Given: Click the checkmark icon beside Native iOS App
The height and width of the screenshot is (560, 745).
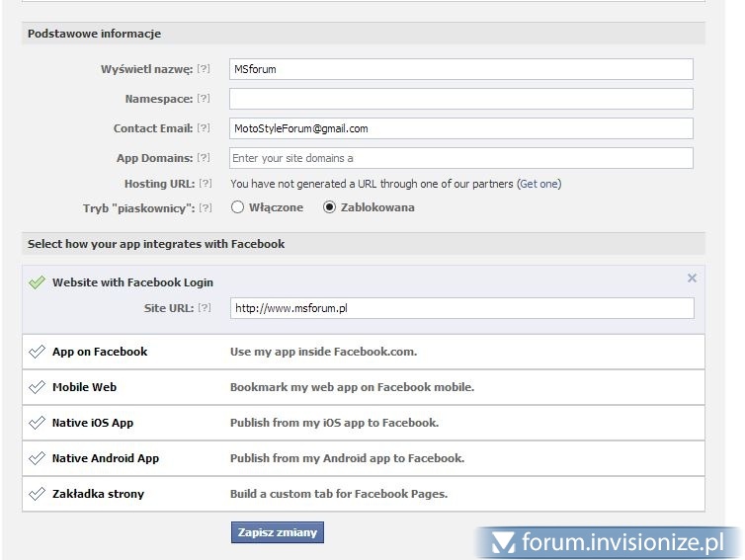Looking at the screenshot, I should [x=38, y=423].
